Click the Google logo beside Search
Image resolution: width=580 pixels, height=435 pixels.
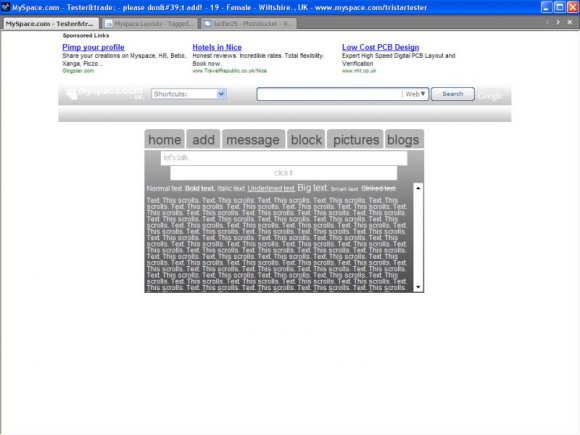490,95
